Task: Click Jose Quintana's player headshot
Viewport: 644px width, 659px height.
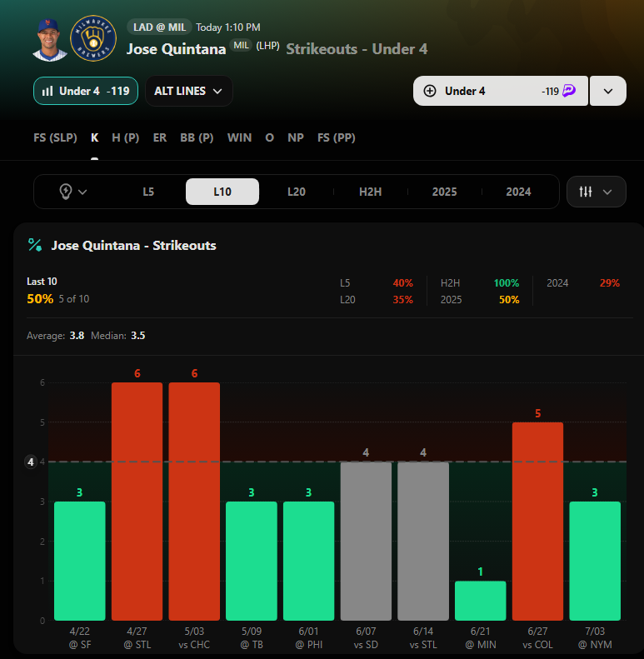Action: click(x=50, y=40)
